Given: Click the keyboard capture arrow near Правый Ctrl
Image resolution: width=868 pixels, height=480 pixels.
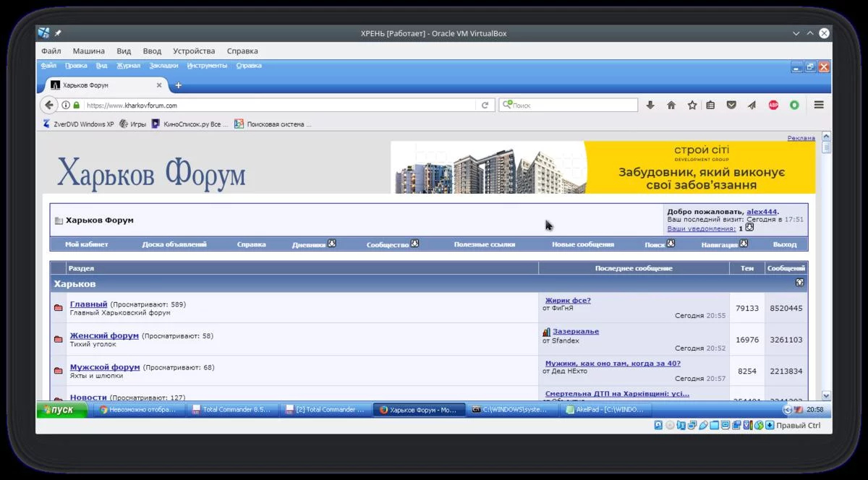Looking at the screenshot, I should point(770,425).
